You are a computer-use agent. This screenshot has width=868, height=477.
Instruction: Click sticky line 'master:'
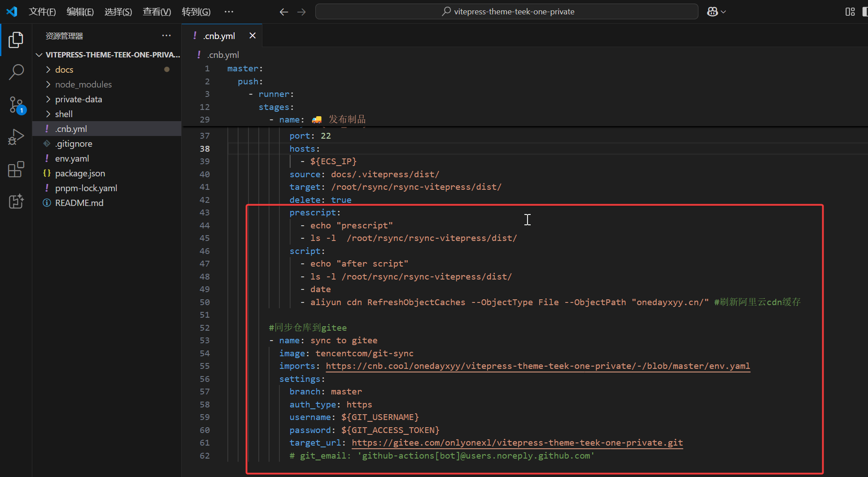245,69
